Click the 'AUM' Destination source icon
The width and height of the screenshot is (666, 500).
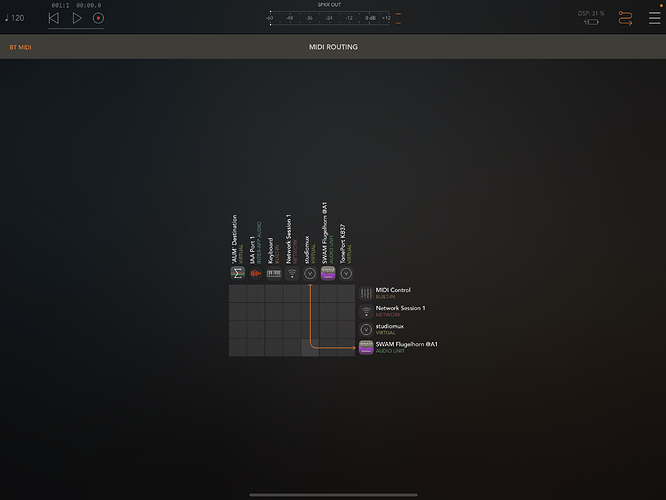237,273
